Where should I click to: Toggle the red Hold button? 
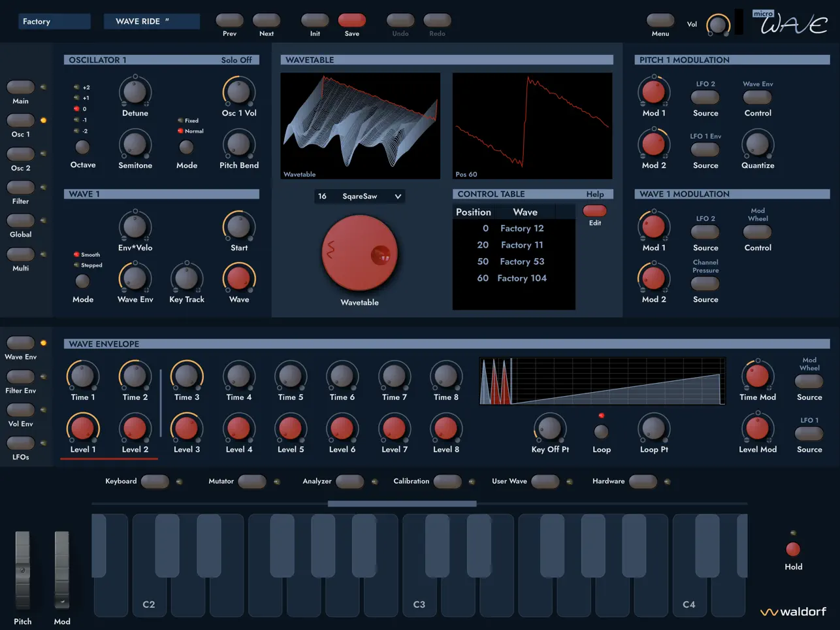point(793,549)
